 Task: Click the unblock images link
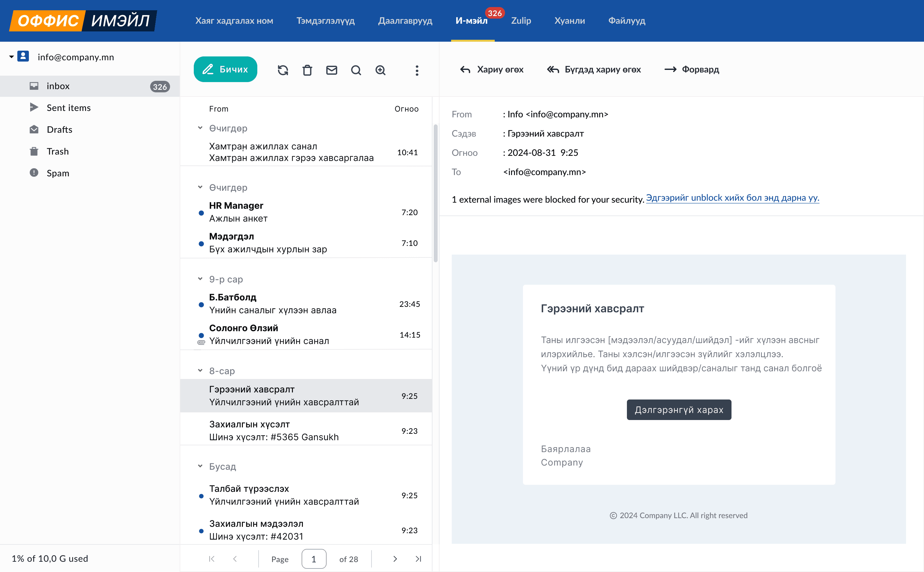[732, 198]
